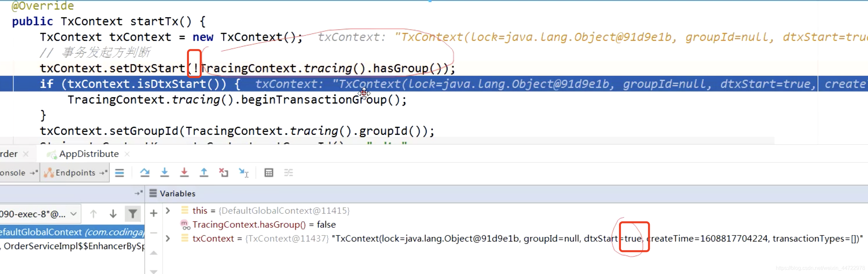Click the Step Out debugger icon
This screenshot has width=868, height=274.
click(x=204, y=173)
